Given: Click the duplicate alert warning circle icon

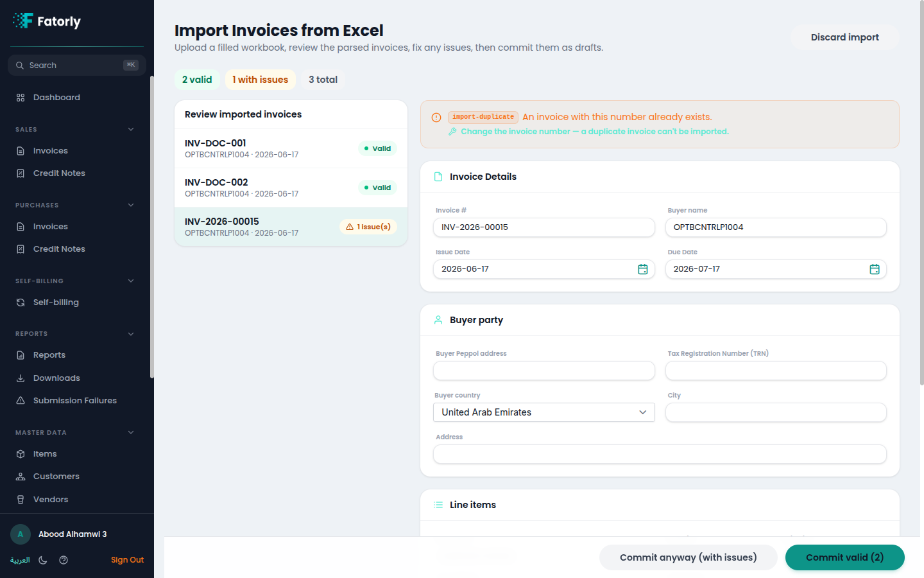Looking at the screenshot, I should coord(436,118).
